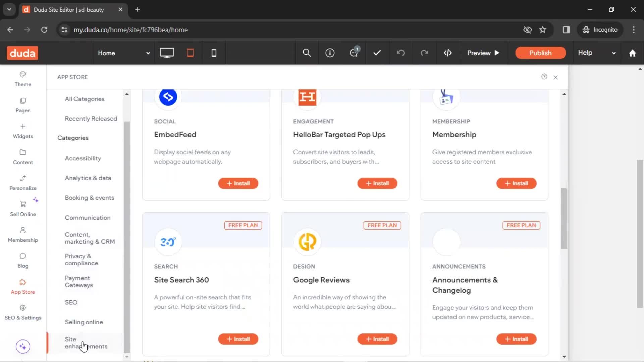Open the Widgets panel
The width and height of the screenshot is (644, 362).
tap(23, 131)
